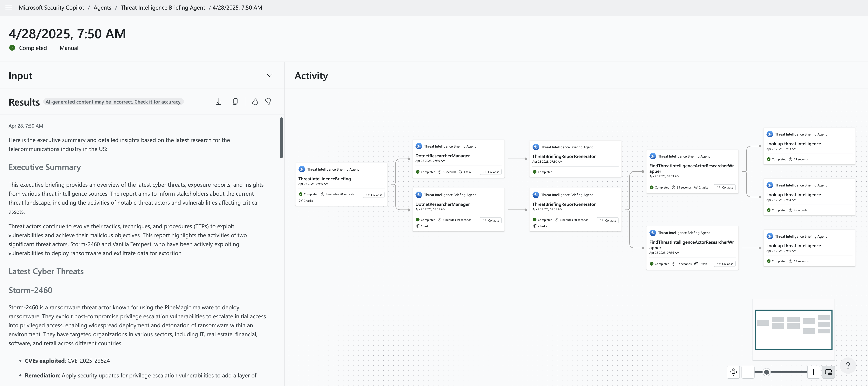The height and width of the screenshot is (386, 868).
Task: Collapse the 39 seconds FindThreatIntelligenceActorResearcherWrapper node
Action: coord(725,187)
